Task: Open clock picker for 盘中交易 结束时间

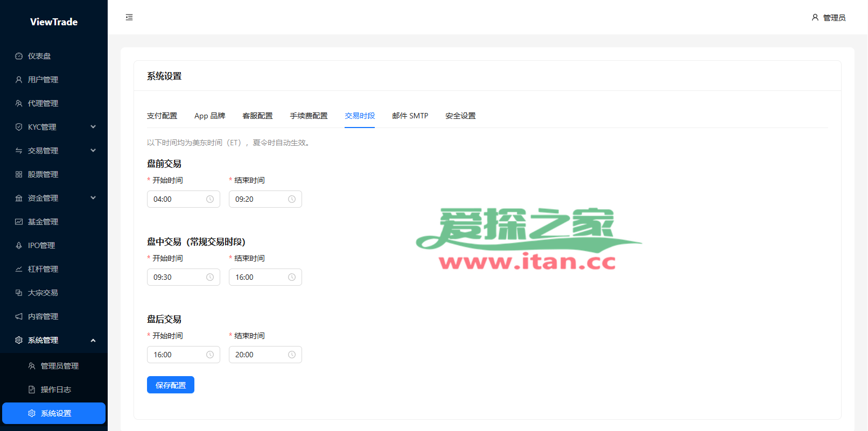Action: pyautogui.click(x=292, y=277)
